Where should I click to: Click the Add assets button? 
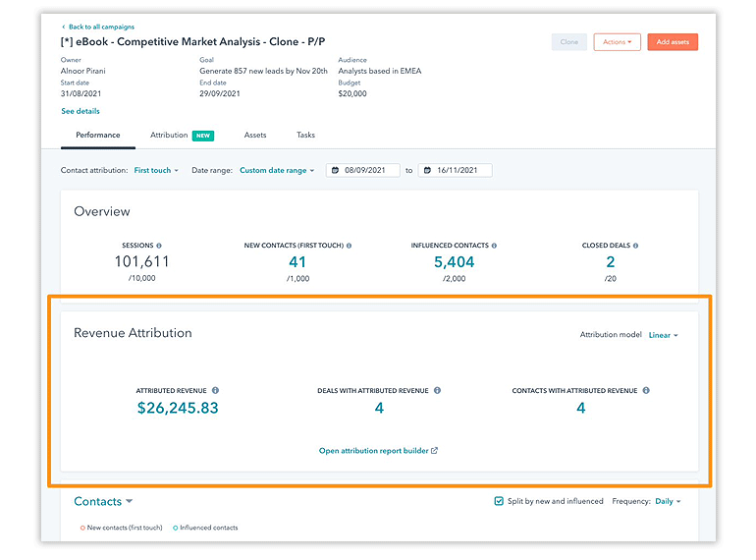click(673, 42)
